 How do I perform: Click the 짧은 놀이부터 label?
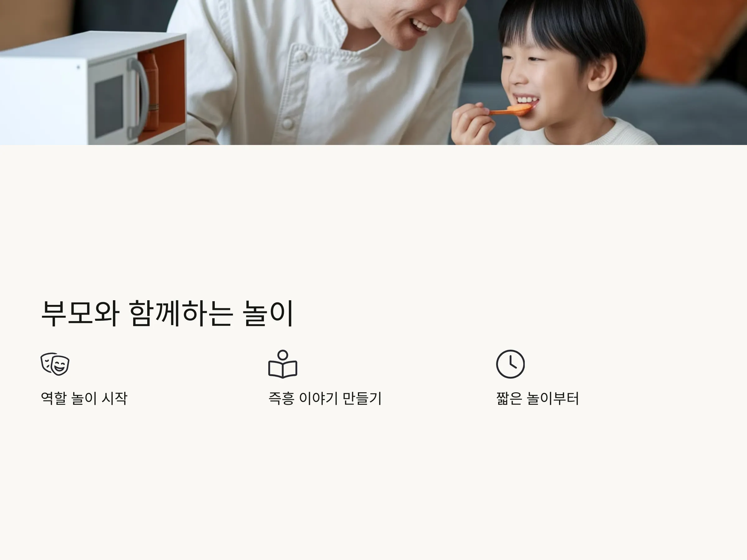point(538,398)
